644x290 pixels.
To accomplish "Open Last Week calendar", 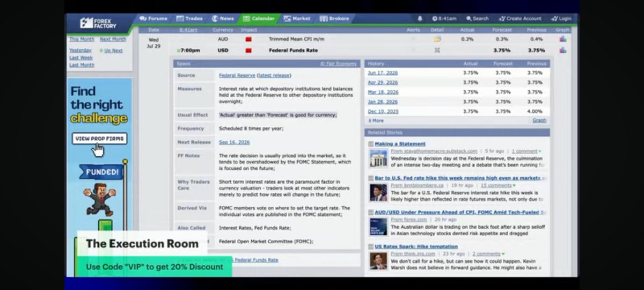I will click(81, 57).
